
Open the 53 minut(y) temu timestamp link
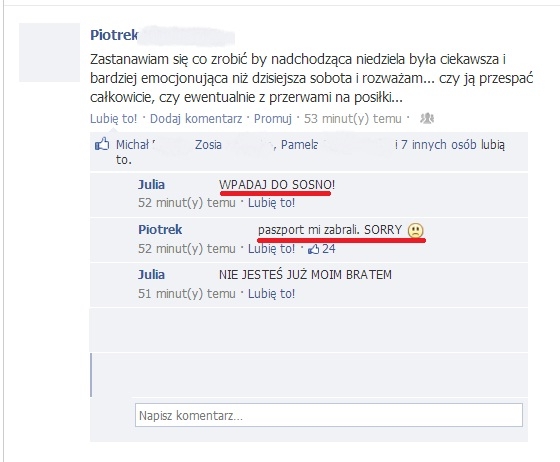[352, 119]
